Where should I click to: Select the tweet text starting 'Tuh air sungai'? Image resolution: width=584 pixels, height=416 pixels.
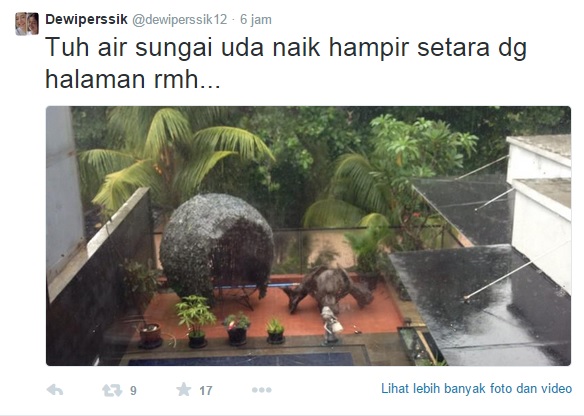click(286, 63)
